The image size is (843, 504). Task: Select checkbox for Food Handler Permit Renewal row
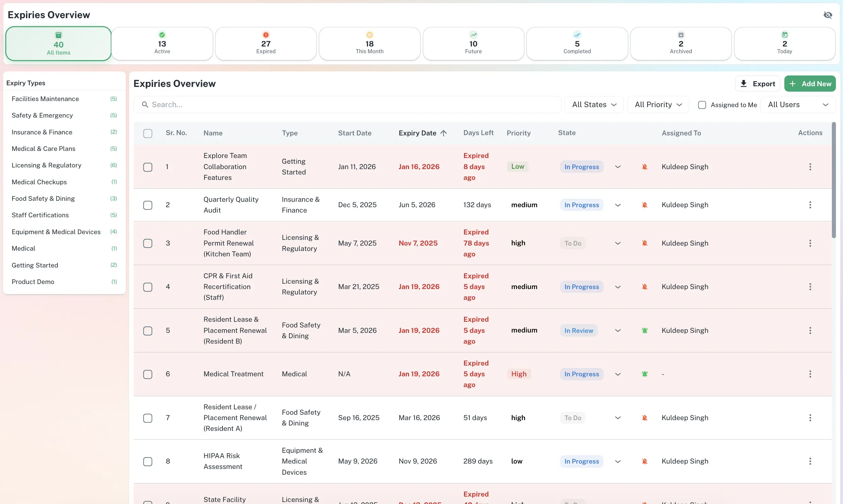tap(148, 243)
